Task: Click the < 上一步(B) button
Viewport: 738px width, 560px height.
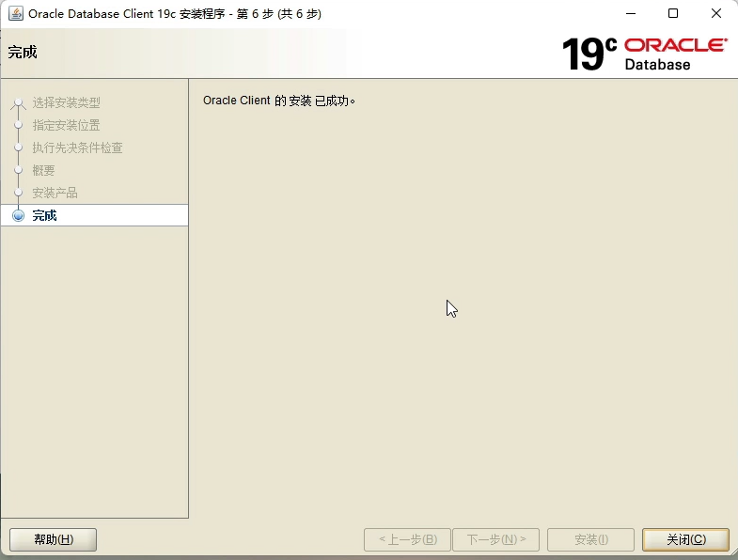Action: click(408, 539)
